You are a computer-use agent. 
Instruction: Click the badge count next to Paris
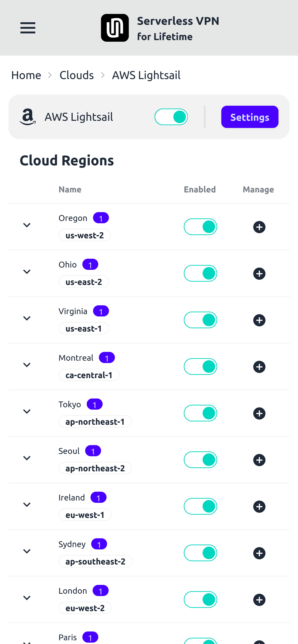(x=90, y=637)
